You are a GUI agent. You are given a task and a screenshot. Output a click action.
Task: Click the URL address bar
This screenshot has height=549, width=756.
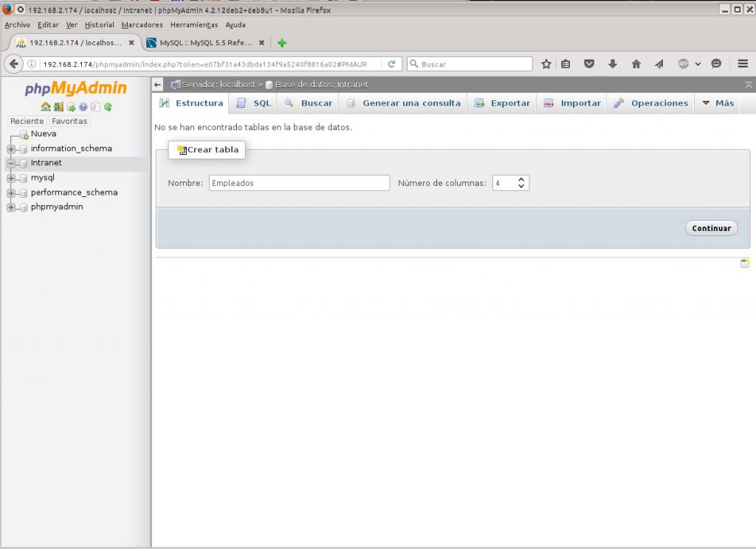[205, 64]
